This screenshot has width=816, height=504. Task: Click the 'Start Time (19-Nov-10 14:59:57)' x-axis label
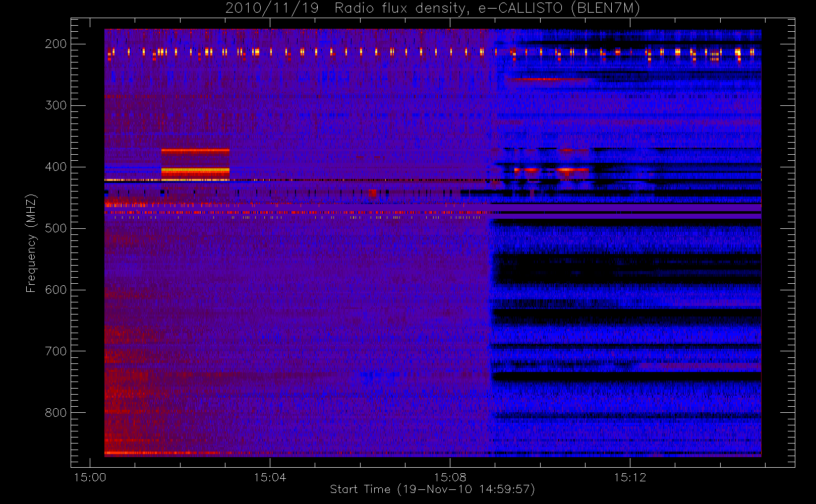(432, 489)
